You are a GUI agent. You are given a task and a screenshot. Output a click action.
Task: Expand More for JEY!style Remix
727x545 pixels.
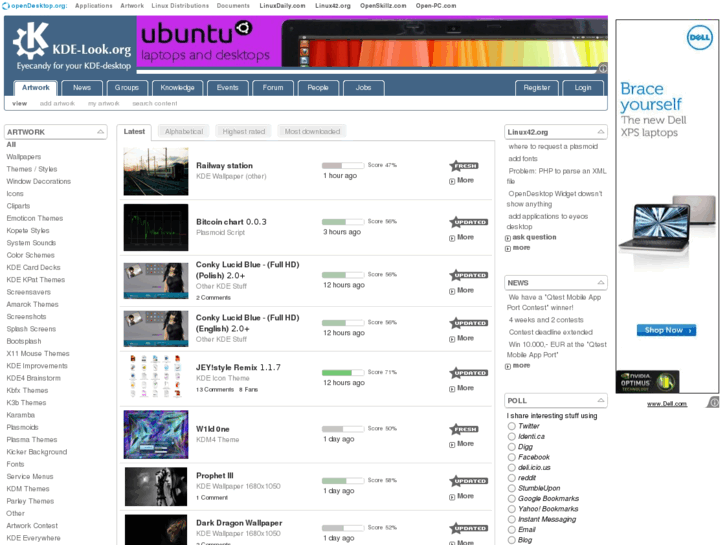(461, 388)
